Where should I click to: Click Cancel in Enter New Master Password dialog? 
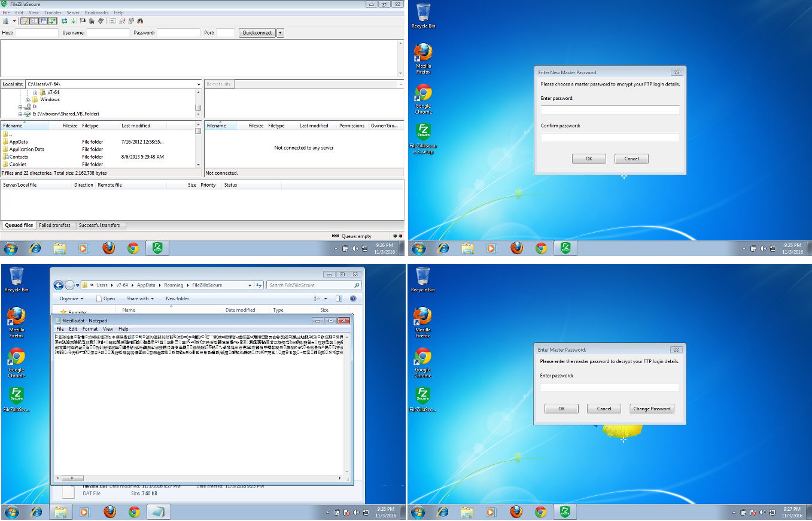pos(631,159)
